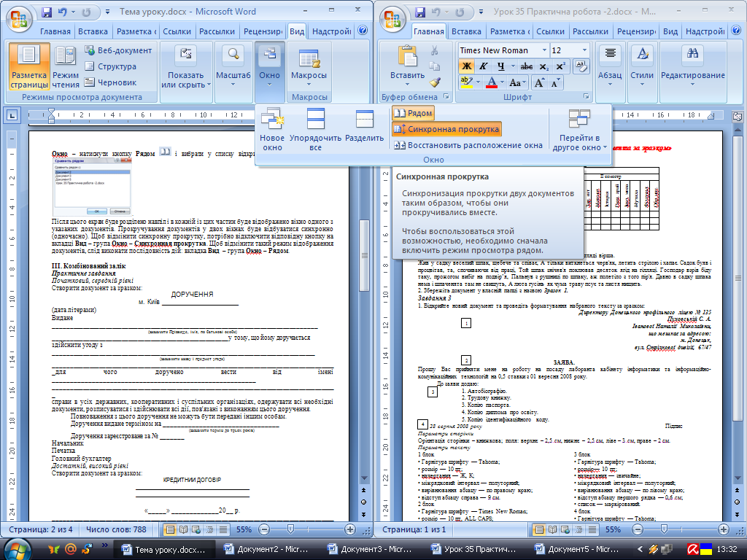Viewport: 747px width, 560px height.
Task: Select Разметка страницы view mode in left window
Action: [29, 66]
